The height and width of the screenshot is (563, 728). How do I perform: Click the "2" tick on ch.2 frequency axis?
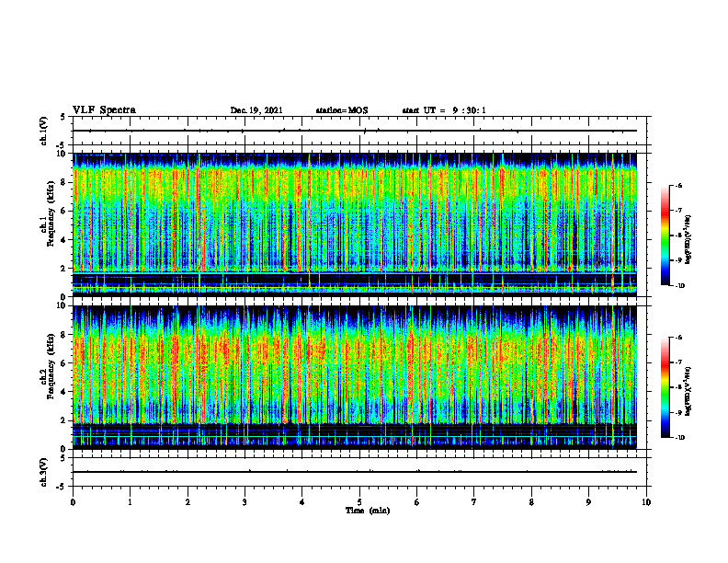click(63, 420)
